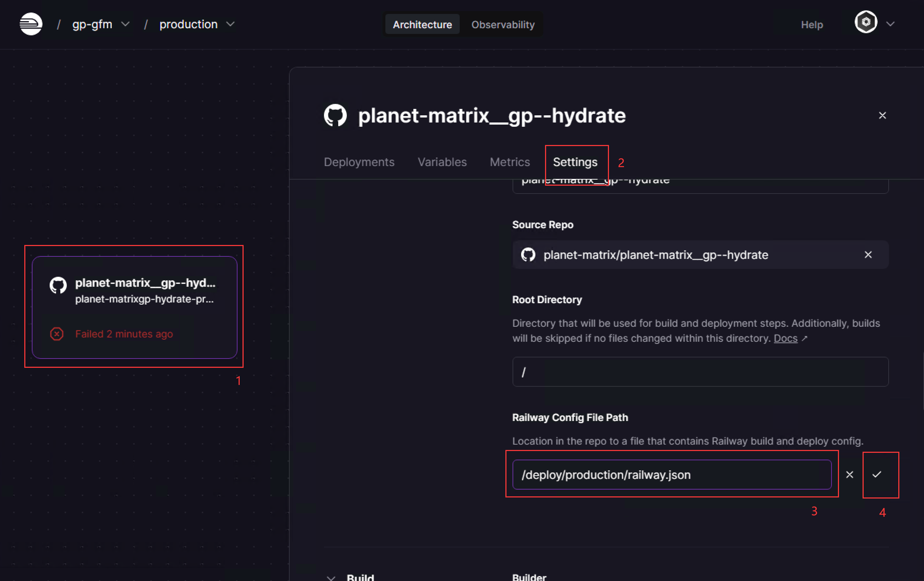Click the planet-matrix/planet-matrix__gp--hydrate repo name
This screenshot has height=581, width=924.
(x=656, y=255)
